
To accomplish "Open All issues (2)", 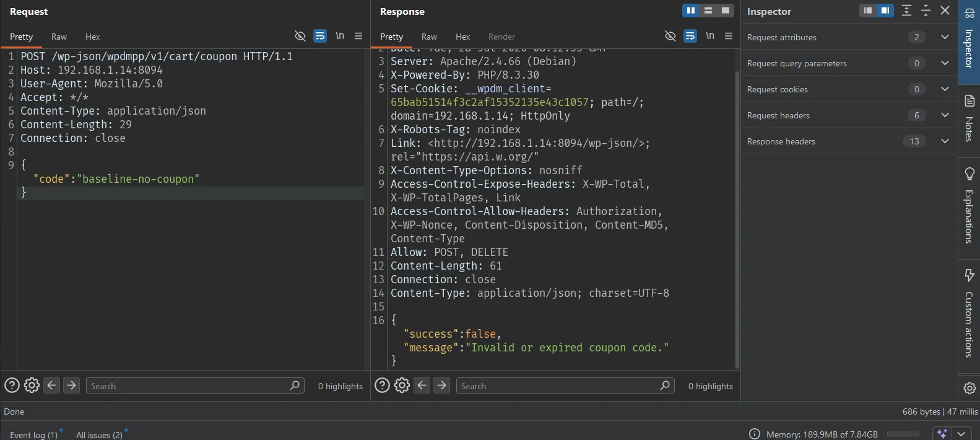I will point(100,434).
